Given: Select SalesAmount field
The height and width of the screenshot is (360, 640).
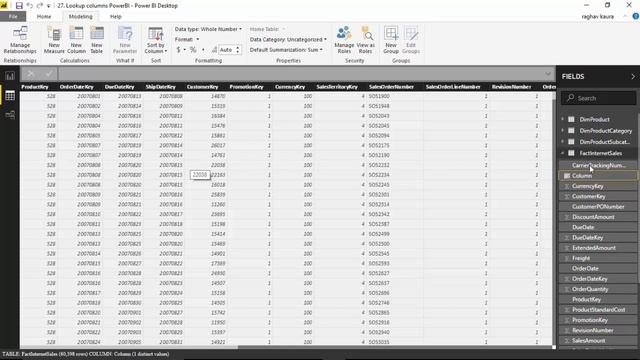Looking at the screenshot, I should (x=598, y=340).
